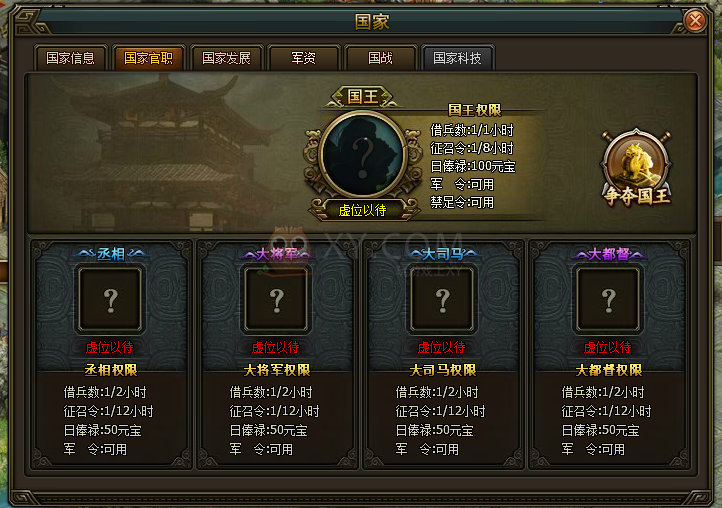
Task: Go to the 国战 tab
Action: tap(380, 58)
